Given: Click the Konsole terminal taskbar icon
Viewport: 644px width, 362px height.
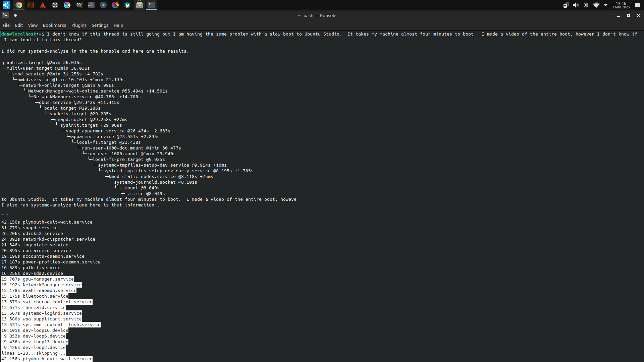Looking at the screenshot, I should click(x=152, y=5).
